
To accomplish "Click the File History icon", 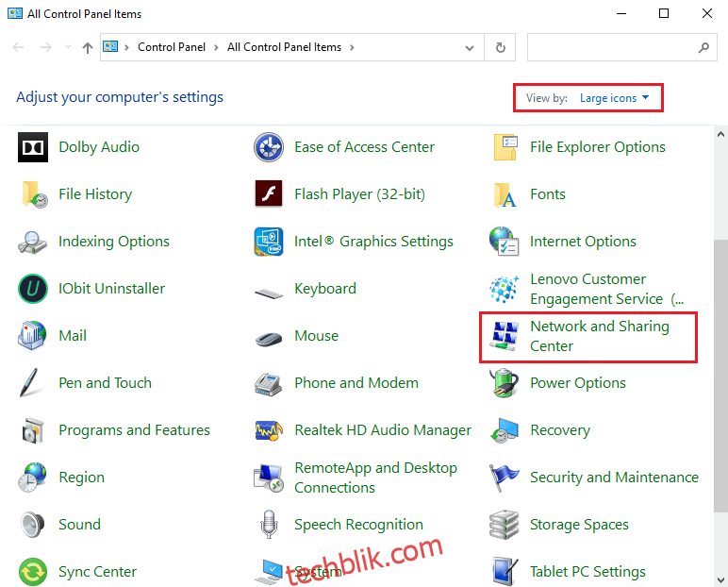I will pos(34,194).
